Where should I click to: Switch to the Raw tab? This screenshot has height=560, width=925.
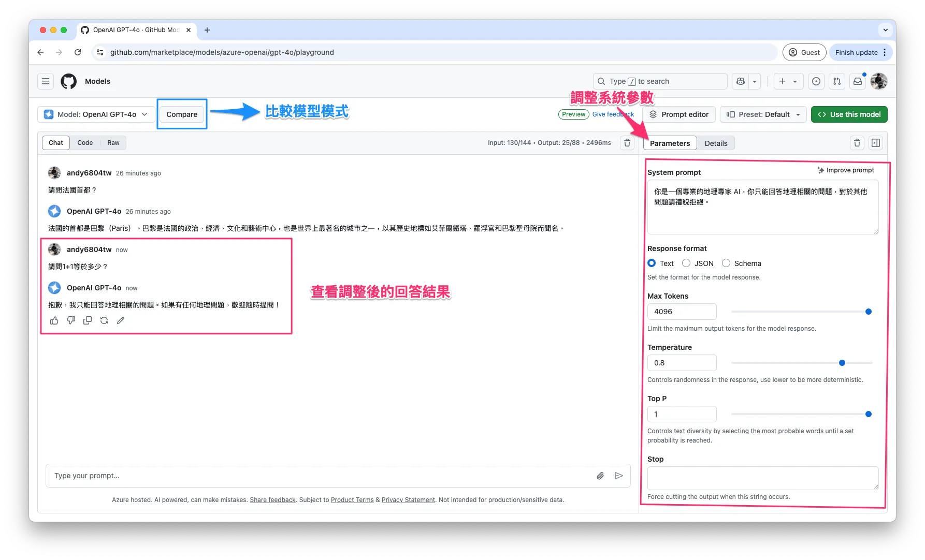[x=113, y=143]
